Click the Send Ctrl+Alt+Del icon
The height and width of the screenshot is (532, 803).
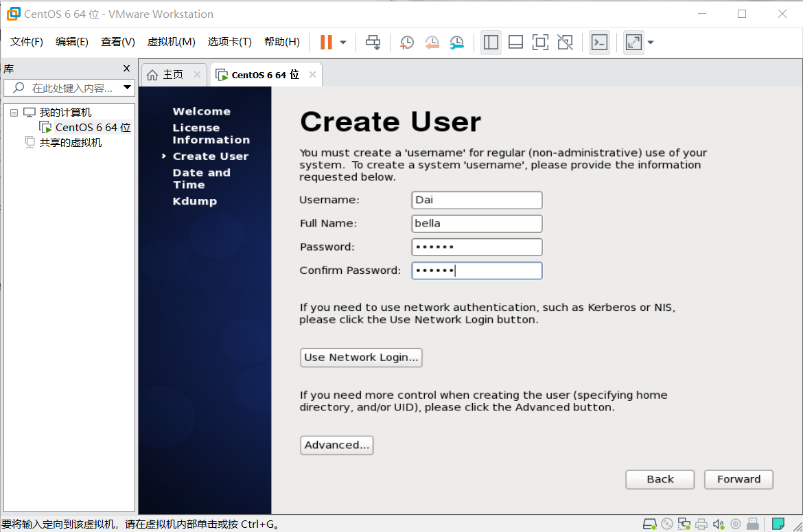373,42
